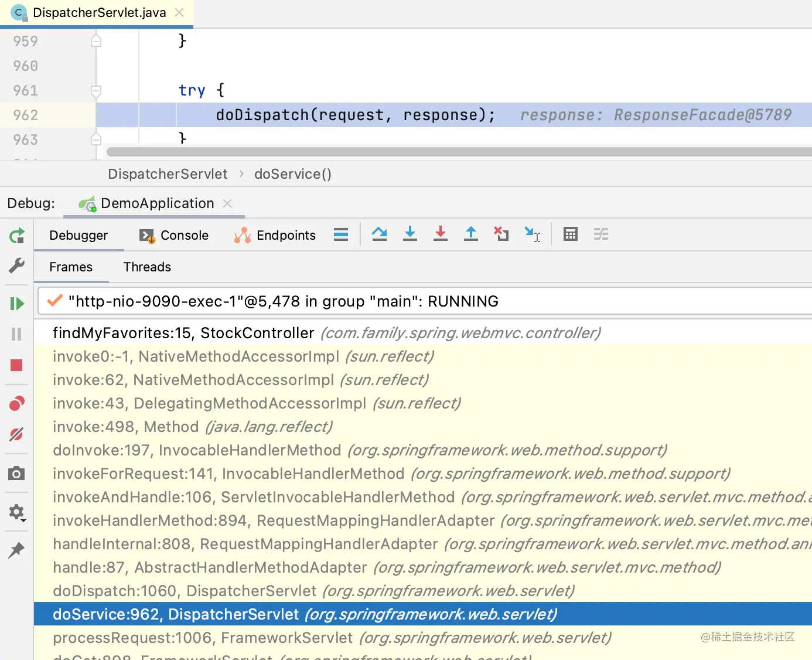Click Run to Cursor icon
The image size is (812, 660).
click(x=533, y=234)
